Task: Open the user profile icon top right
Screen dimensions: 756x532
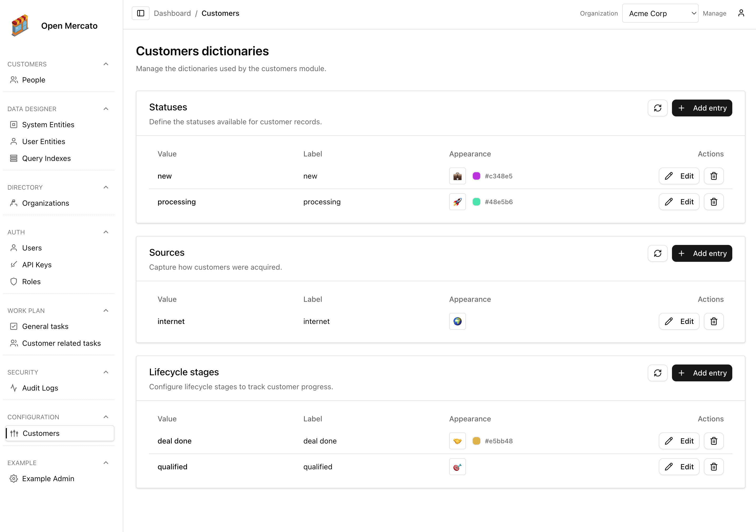Action: pos(741,13)
